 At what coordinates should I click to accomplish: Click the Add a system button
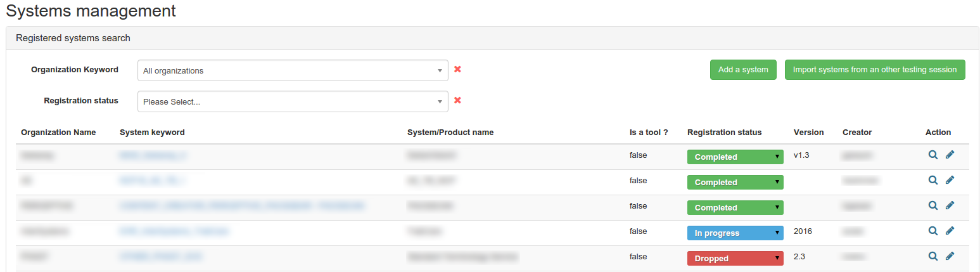[742, 70]
